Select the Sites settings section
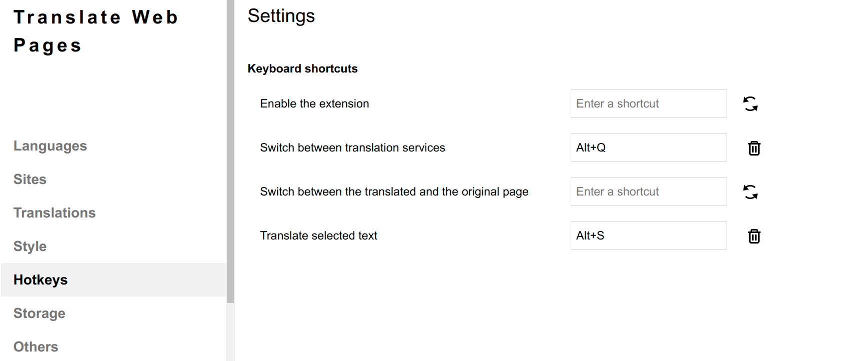This screenshot has width=868, height=361. pos(29,179)
